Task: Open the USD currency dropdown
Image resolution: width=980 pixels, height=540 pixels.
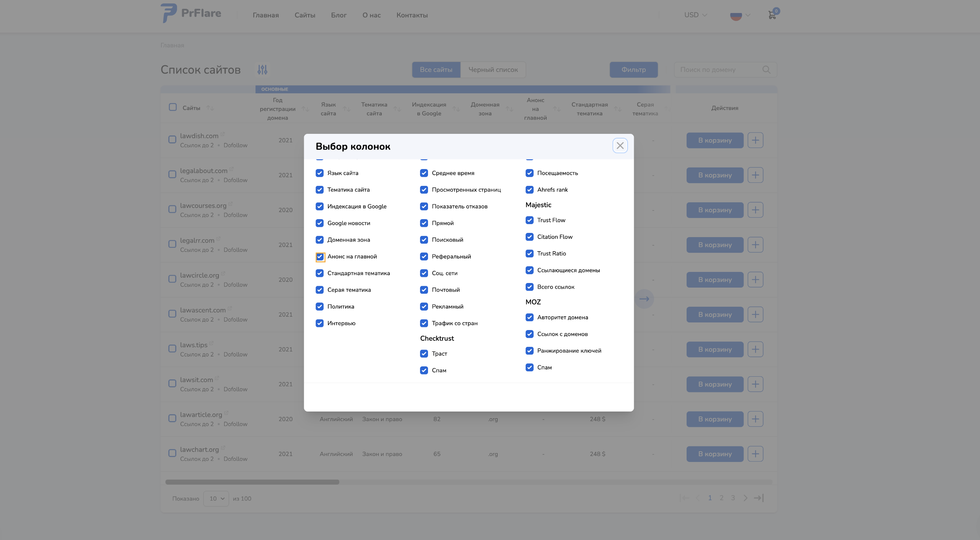Action: click(x=695, y=15)
